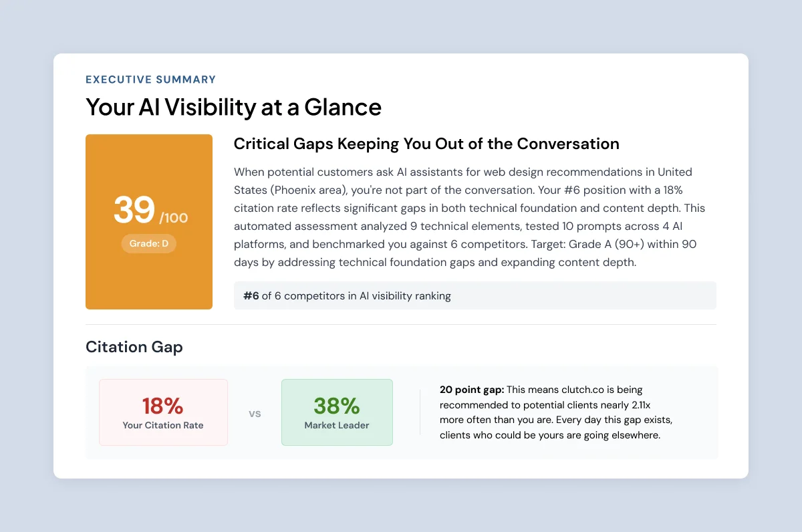This screenshot has height=532, width=802.
Task: Select the 'Your AI Visibility at a Glance' heading
Action: point(233,107)
